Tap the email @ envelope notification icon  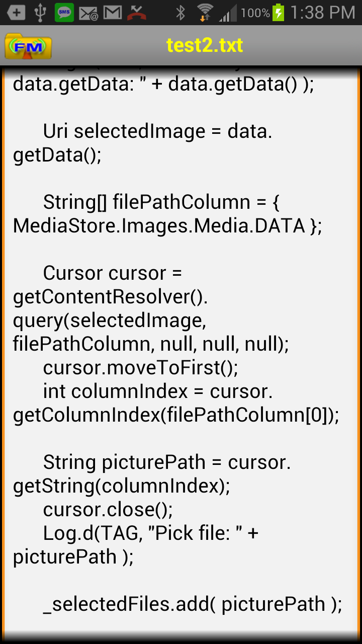pos(88,13)
